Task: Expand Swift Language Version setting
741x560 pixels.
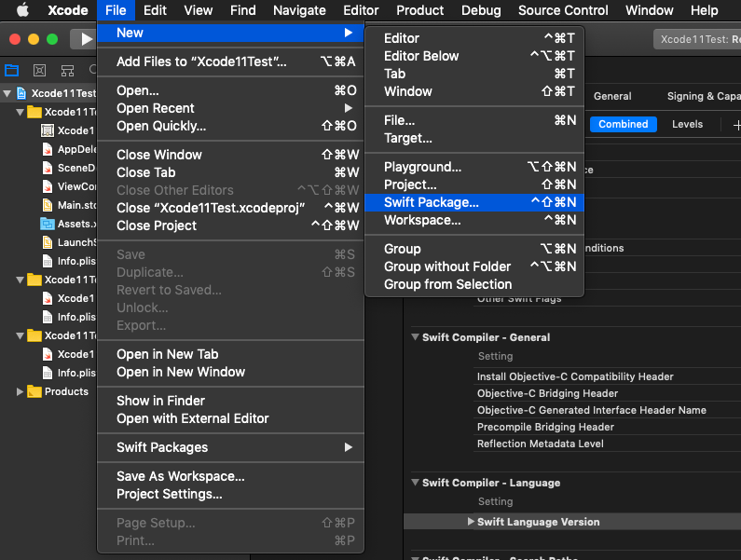Action: coord(471,521)
